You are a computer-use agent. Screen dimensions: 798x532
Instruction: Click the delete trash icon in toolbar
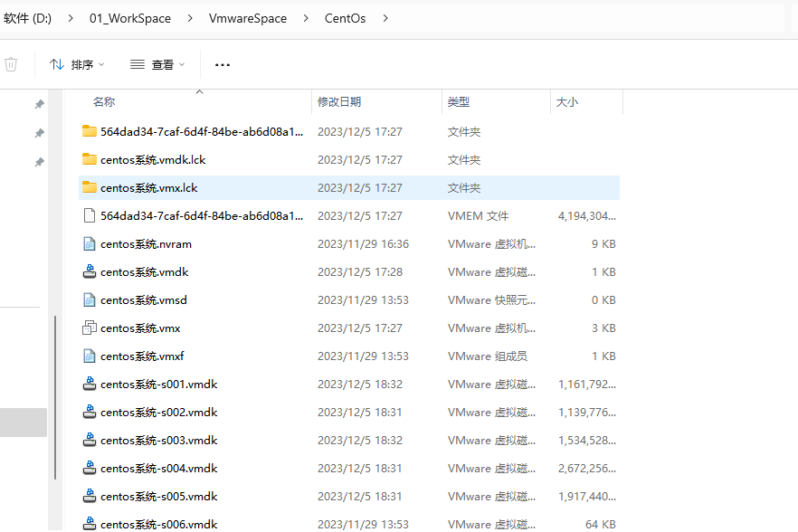(11, 64)
